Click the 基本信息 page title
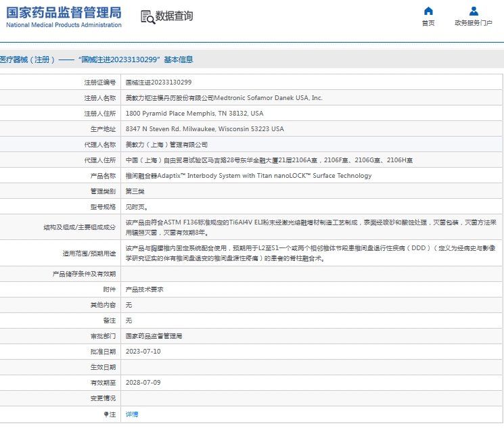This screenshot has width=504, height=428. [179, 60]
